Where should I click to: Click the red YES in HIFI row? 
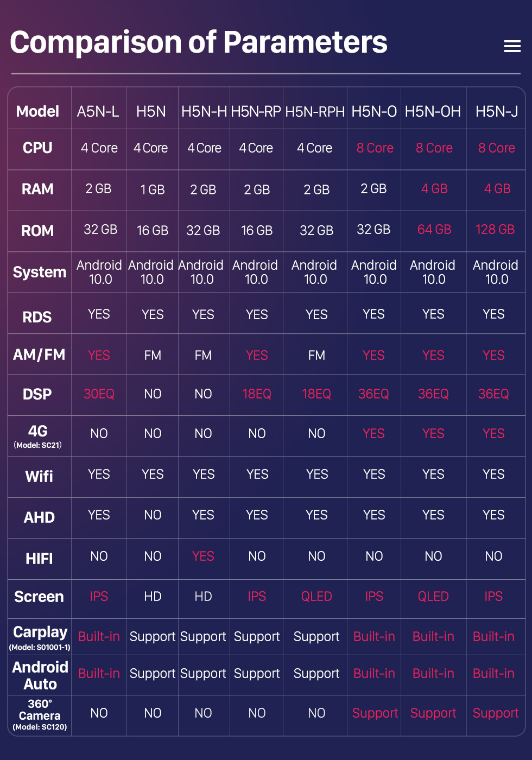pyautogui.click(x=203, y=556)
